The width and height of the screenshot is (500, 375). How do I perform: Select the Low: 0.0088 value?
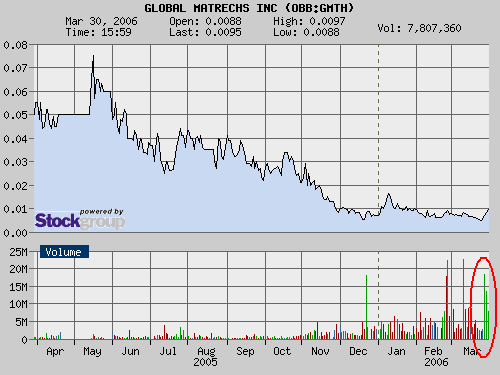(x=306, y=32)
